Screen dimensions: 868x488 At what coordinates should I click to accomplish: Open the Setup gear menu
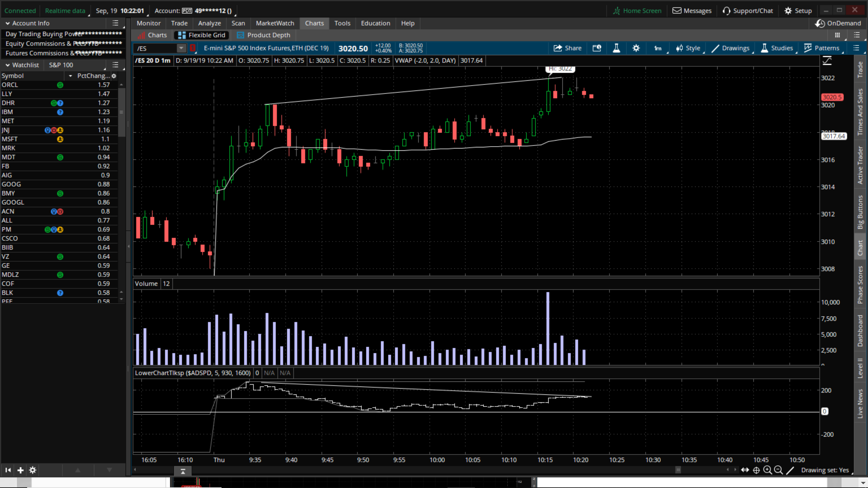pyautogui.click(x=798, y=11)
